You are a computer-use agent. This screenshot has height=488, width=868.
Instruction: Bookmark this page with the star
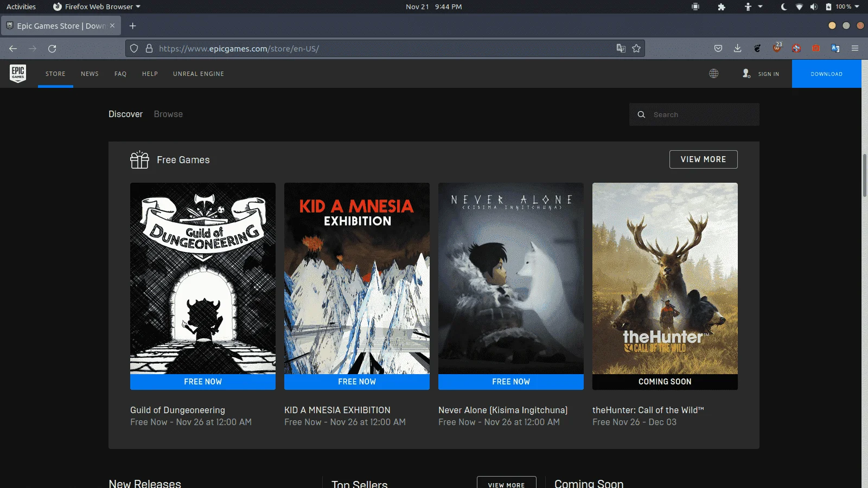click(x=636, y=48)
